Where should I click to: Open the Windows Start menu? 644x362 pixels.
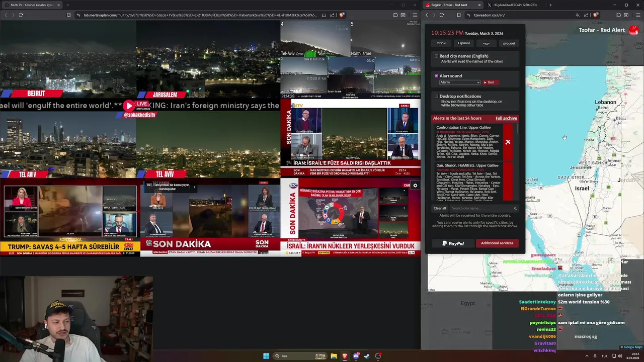[266, 356]
